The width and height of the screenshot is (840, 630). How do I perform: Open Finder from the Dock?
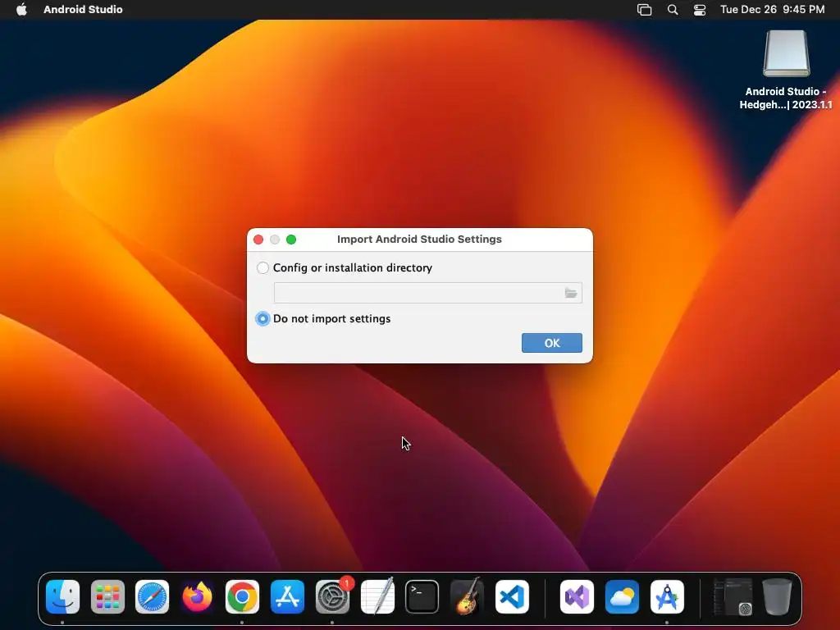62,597
